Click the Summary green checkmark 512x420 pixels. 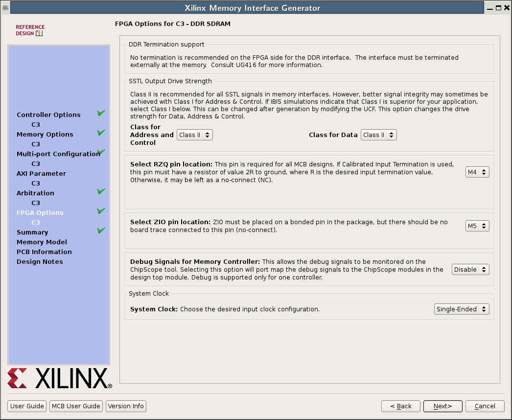pyautogui.click(x=101, y=231)
